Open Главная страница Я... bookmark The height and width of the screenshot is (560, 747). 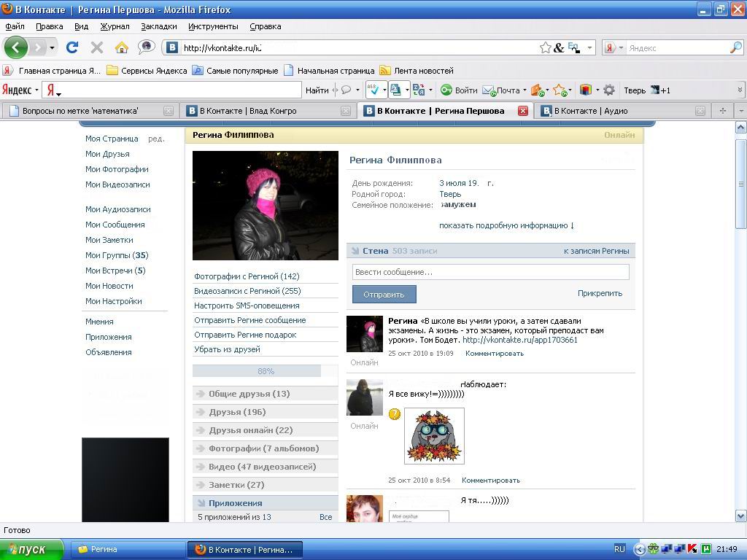click(x=52, y=71)
